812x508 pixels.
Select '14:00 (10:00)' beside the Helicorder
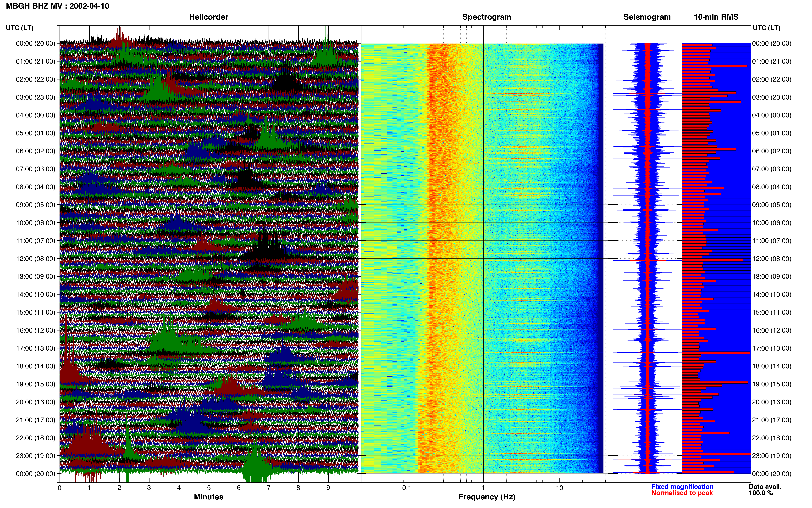tap(36, 295)
